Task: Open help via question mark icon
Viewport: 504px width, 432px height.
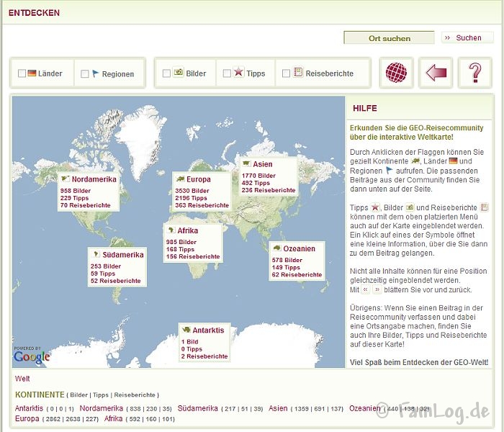Action: [x=475, y=73]
